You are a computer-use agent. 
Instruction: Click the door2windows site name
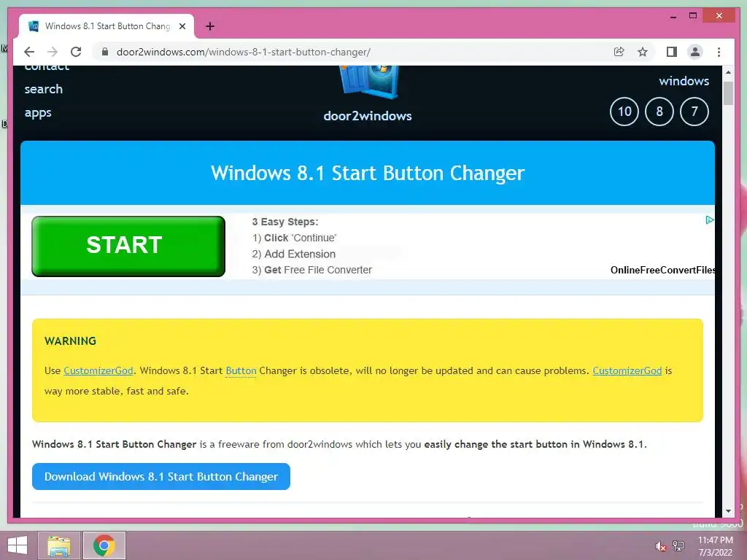(368, 116)
